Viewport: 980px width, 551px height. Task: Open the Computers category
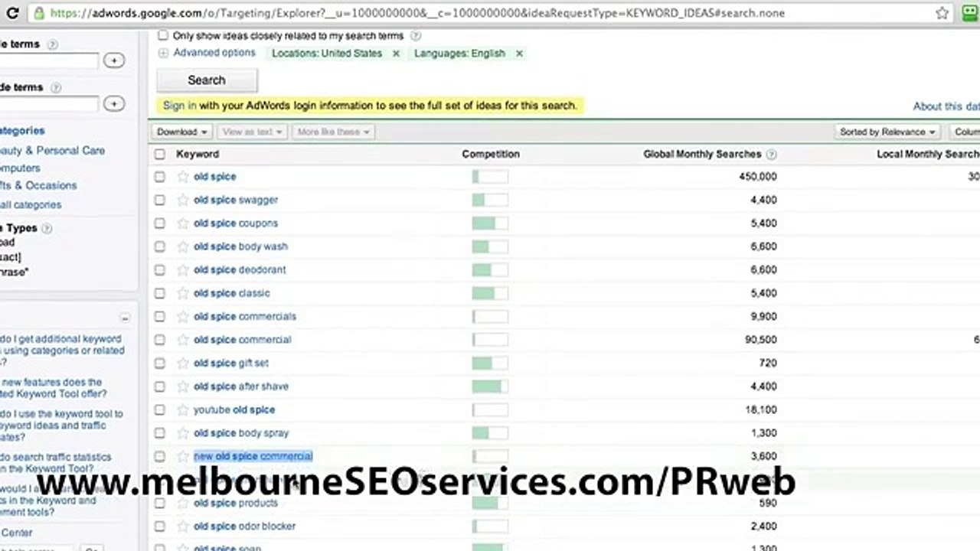[x=20, y=168]
